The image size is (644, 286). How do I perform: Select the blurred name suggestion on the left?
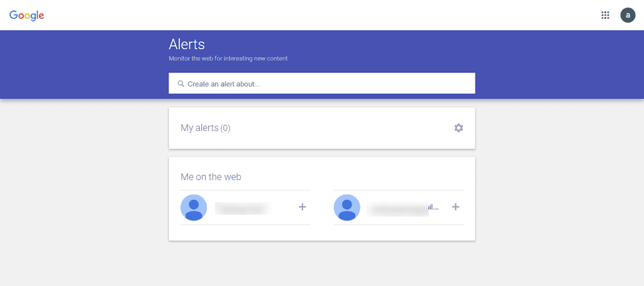click(242, 207)
